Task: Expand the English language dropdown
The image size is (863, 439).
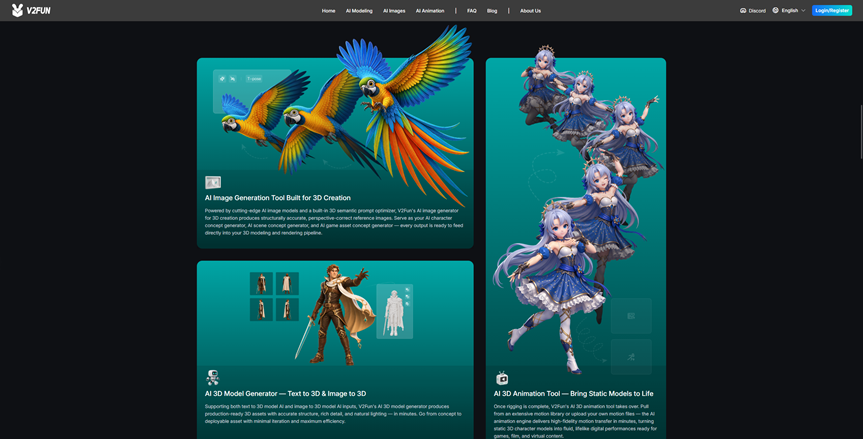Action: [789, 10]
